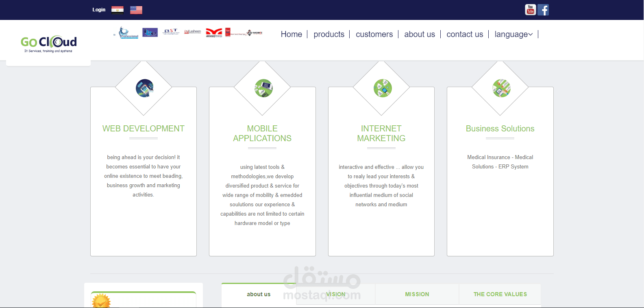This screenshot has width=644, height=308.
Task: Click the Login link
Action: (x=99, y=10)
